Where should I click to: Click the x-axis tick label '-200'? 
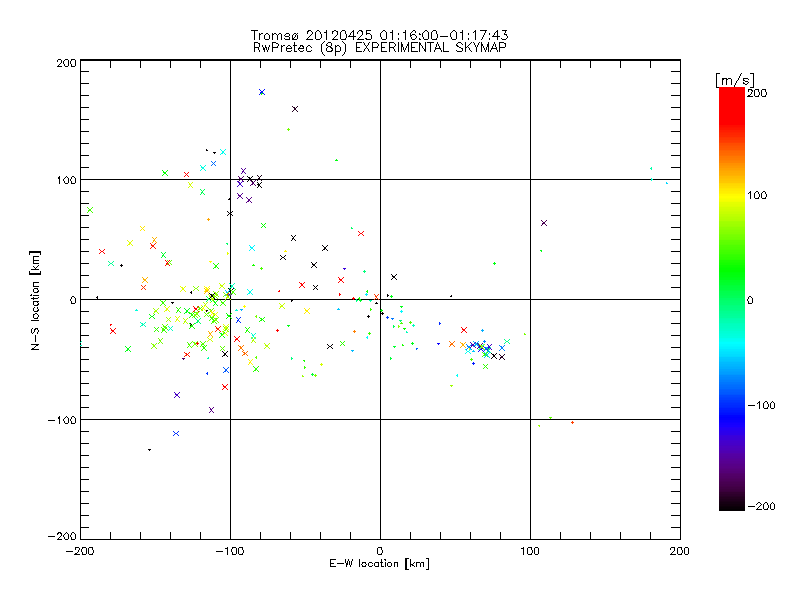pos(80,551)
